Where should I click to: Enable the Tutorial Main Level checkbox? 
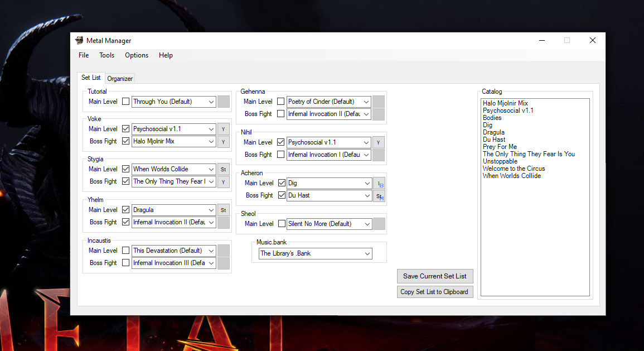click(125, 102)
